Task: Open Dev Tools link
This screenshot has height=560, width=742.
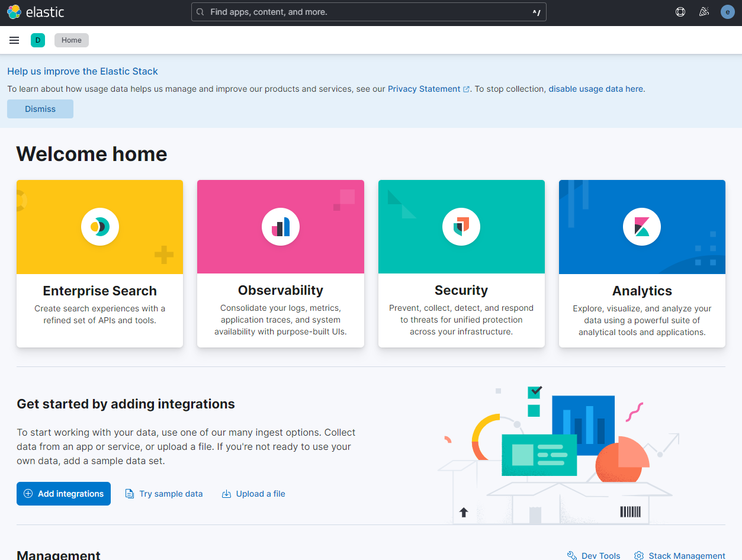Action: (x=601, y=556)
